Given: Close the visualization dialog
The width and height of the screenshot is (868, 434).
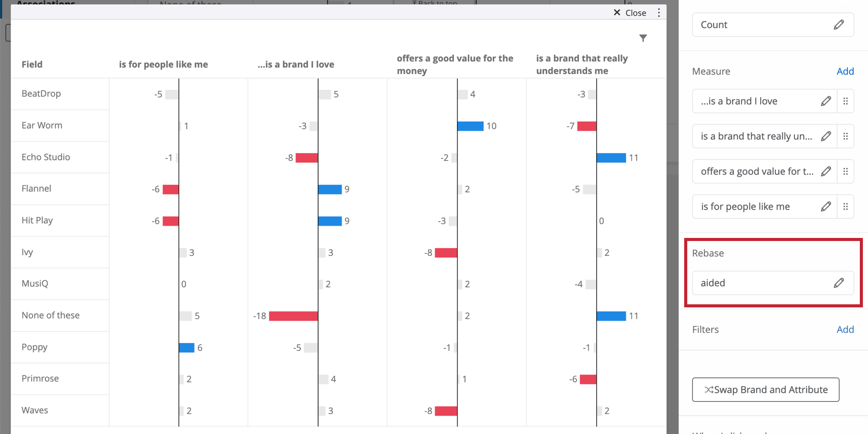Looking at the screenshot, I should 629,12.
